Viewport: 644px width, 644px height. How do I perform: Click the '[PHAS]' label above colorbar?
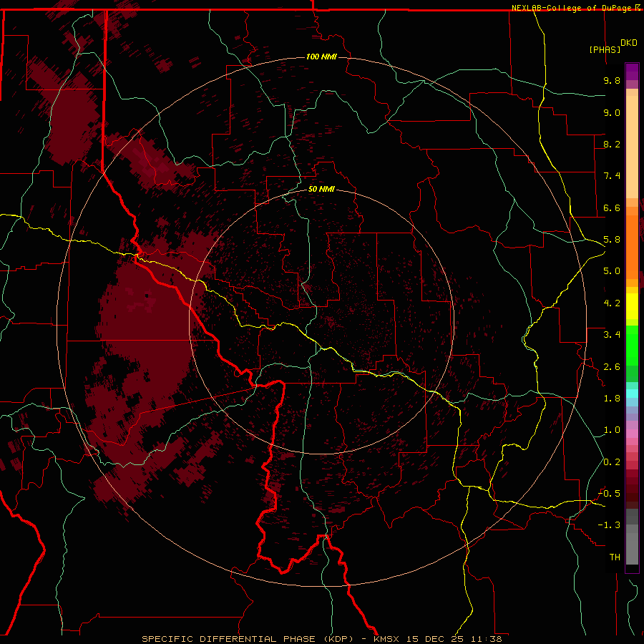(605, 49)
